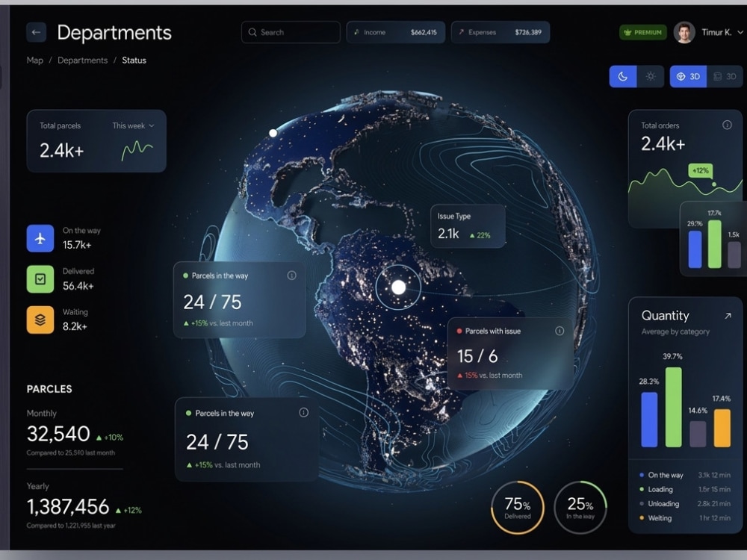Open the Issue Type 2.1k card
Viewport: 747px width, 560px height.
468,226
